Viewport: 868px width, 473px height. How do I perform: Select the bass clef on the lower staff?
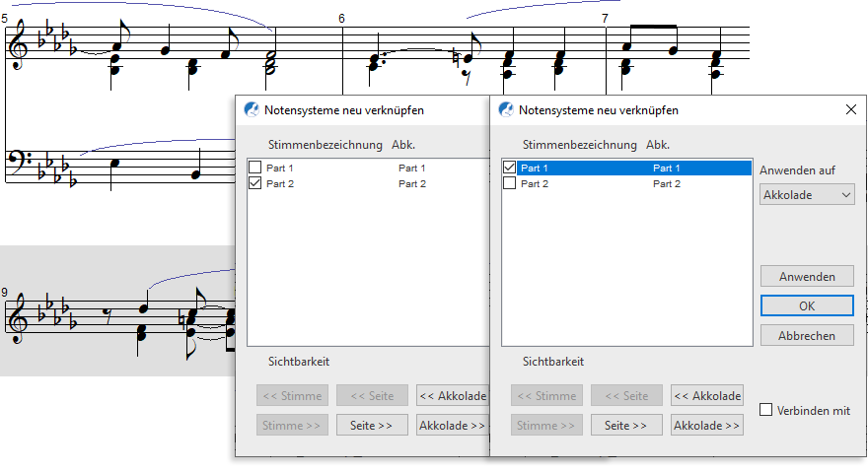(19, 163)
